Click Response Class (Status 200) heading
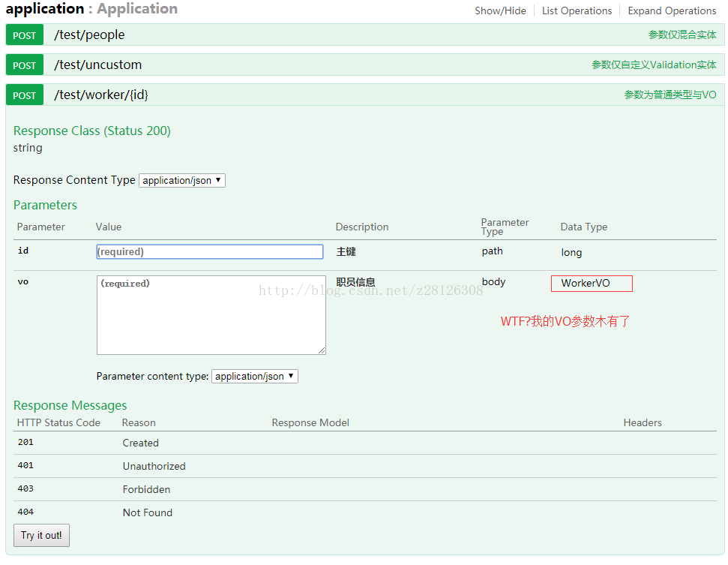This screenshot has width=728, height=565. point(92,131)
